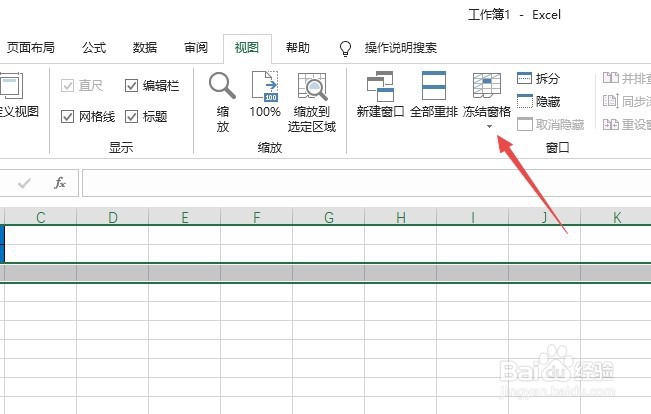Click the Freeze Panes (冻结窗格) icon
The width and height of the screenshot is (651, 414).
(x=487, y=86)
